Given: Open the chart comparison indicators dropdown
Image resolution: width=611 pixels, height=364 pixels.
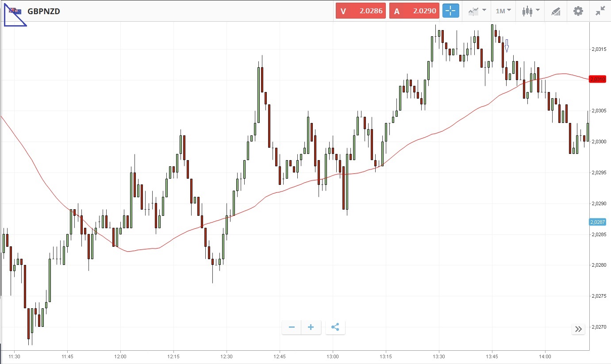Looking at the screenshot, I should [477, 11].
